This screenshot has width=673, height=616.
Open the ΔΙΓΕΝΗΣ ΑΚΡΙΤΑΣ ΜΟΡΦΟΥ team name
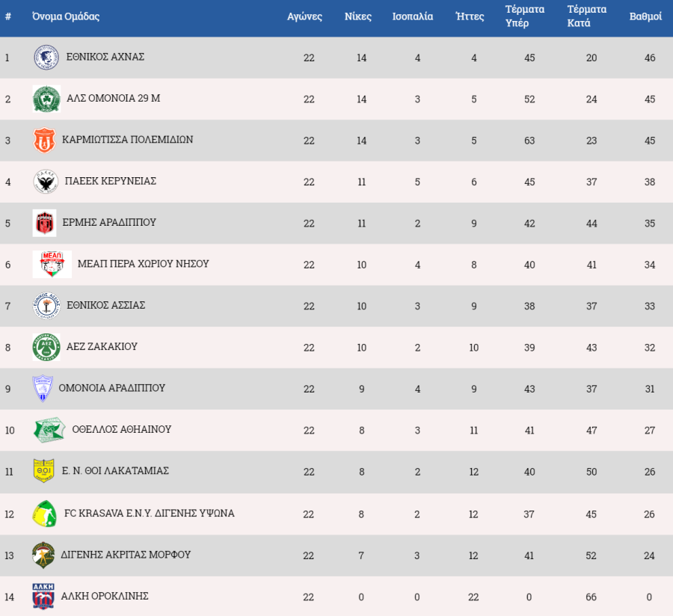coord(126,555)
